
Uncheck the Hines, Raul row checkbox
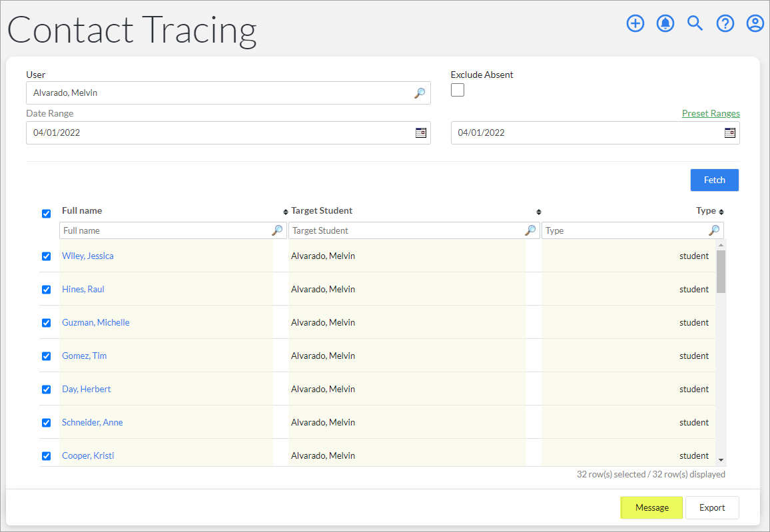[x=46, y=290]
